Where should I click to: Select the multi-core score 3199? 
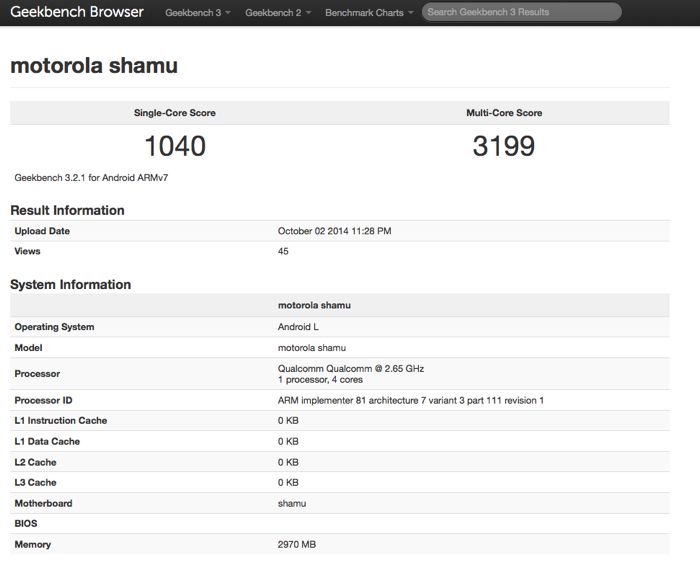(504, 146)
